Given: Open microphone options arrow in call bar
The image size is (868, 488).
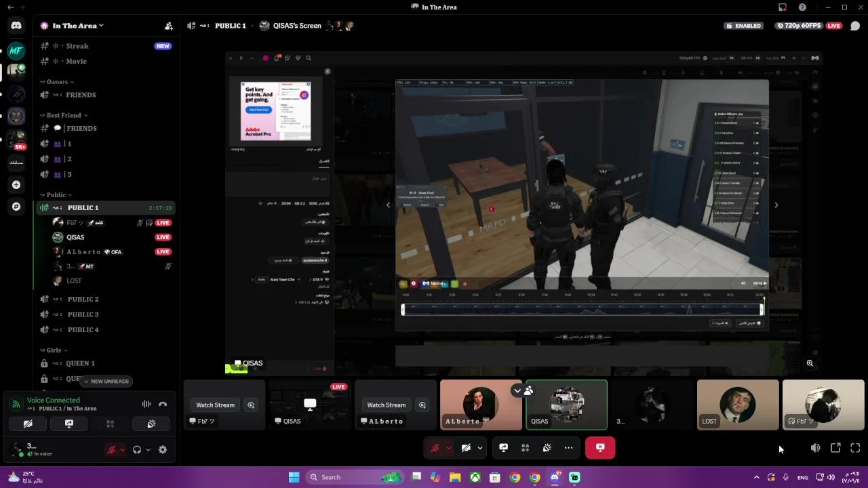Looking at the screenshot, I should 448,448.
